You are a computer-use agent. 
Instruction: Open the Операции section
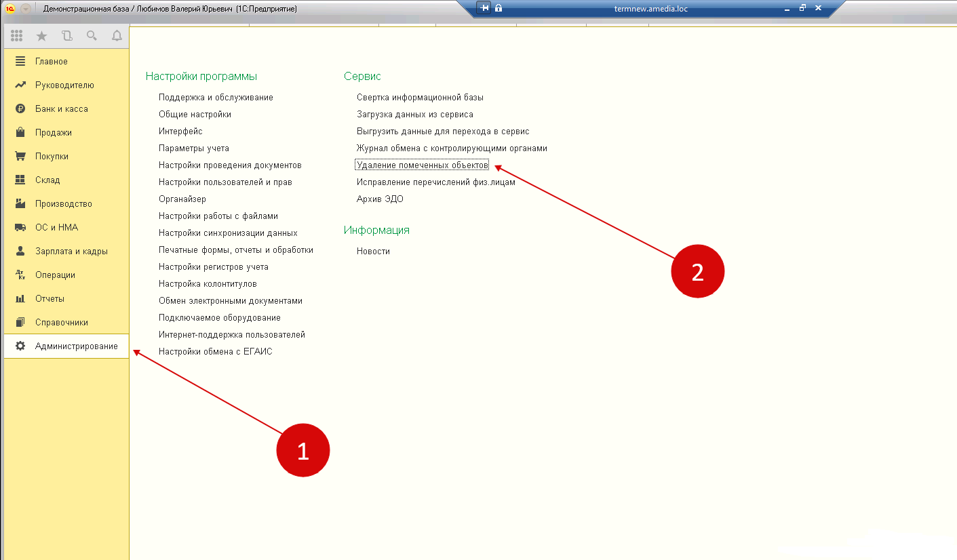pyautogui.click(x=66, y=275)
